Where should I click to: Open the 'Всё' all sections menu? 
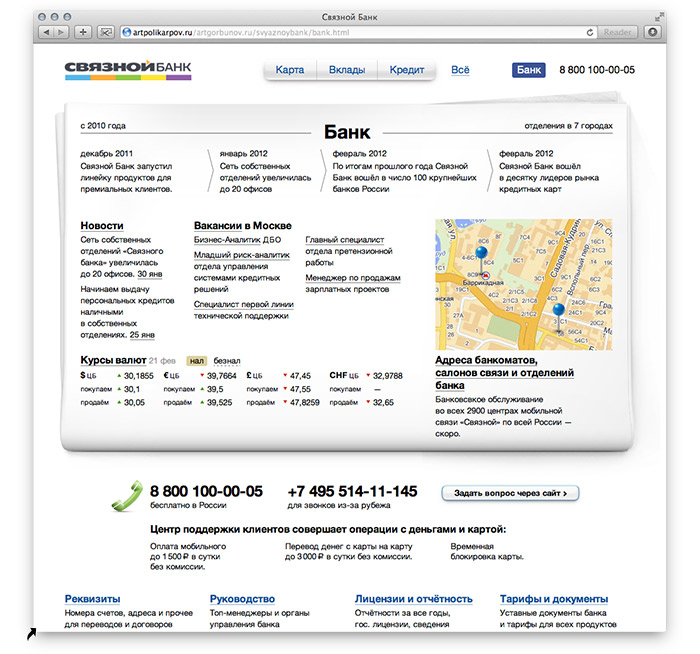tap(460, 70)
